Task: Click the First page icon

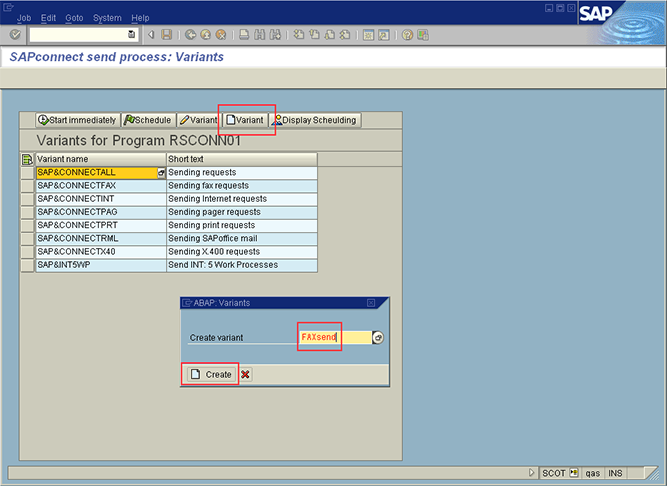Action: tap(299, 34)
